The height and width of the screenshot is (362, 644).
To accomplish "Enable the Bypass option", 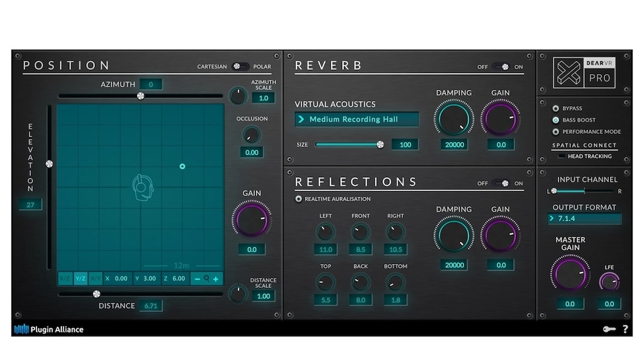I will 555,109.
